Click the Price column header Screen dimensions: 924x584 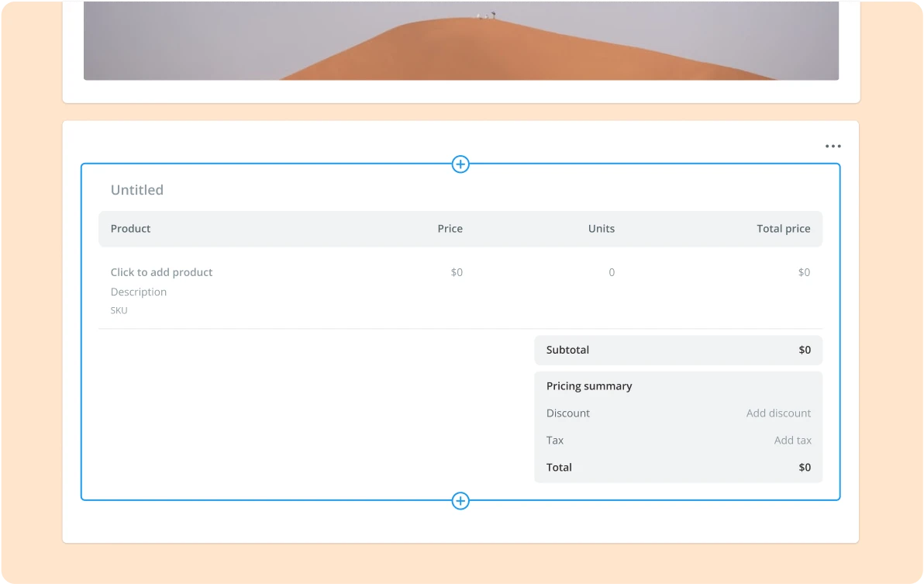click(450, 229)
